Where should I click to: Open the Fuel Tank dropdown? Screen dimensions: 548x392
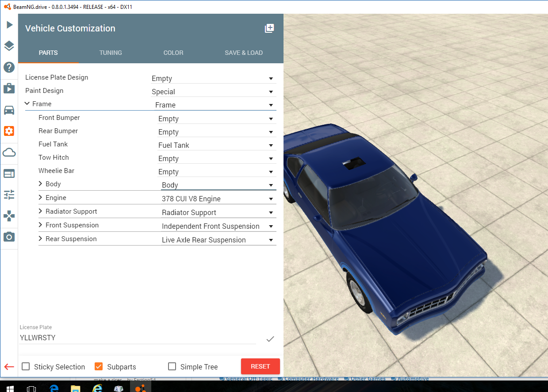[217, 145]
